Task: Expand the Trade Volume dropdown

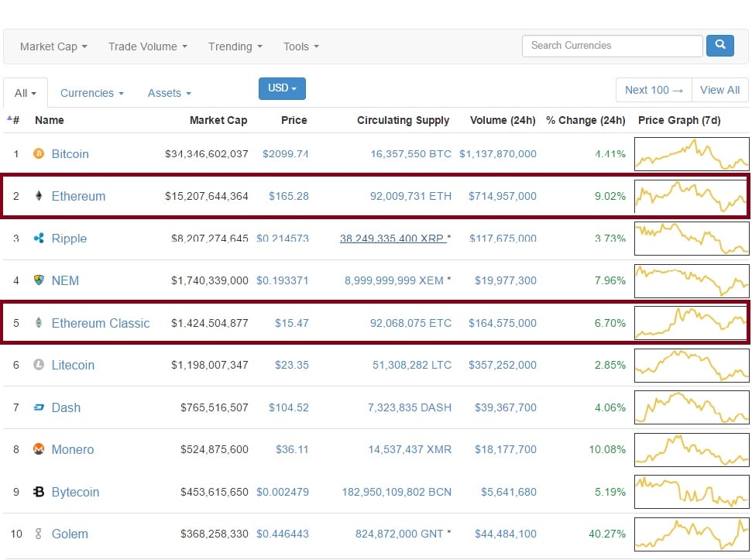Action: point(147,46)
